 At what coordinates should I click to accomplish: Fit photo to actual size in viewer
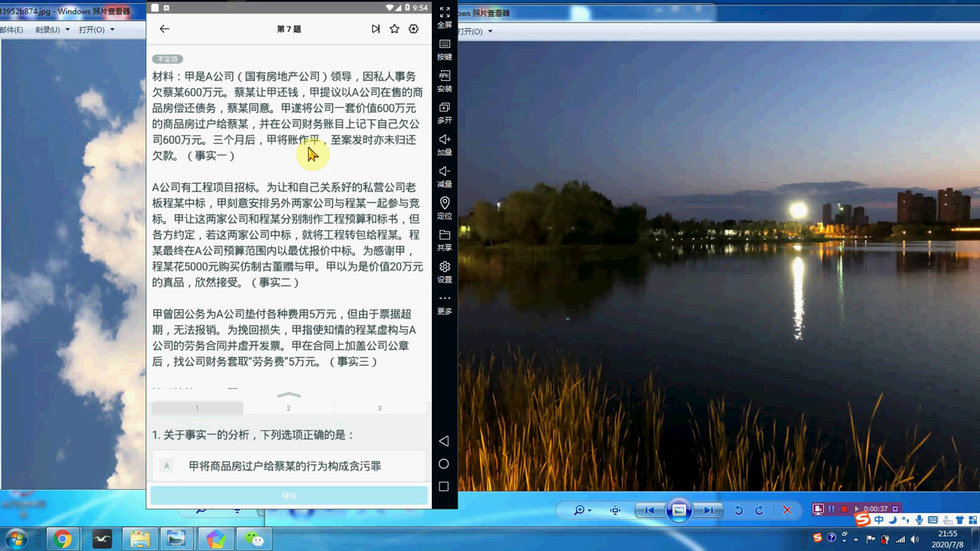coord(615,510)
